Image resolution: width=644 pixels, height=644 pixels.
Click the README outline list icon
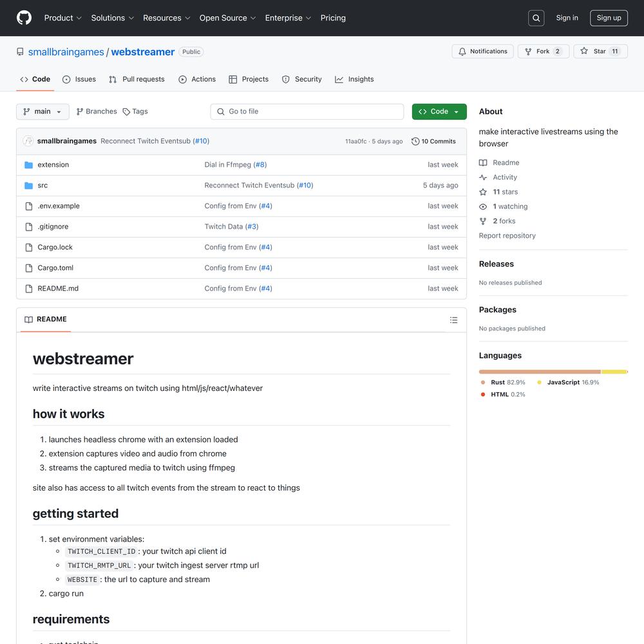point(453,320)
